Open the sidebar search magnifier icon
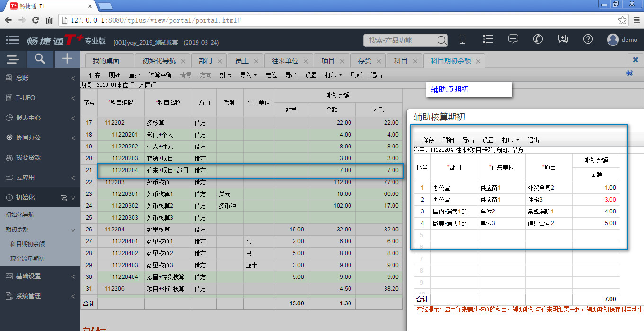This screenshot has width=644, height=331. [40, 59]
